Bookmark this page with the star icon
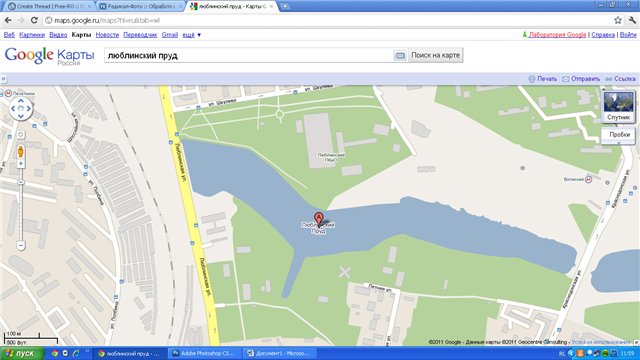Viewport: 640px width, 360px height. click(x=618, y=20)
